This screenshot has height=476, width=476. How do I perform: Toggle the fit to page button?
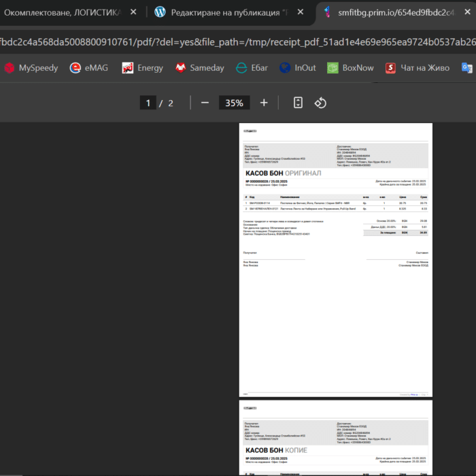coord(297,103)
